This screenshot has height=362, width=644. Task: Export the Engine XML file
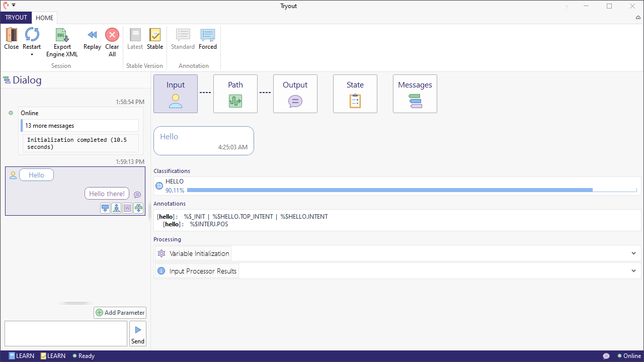click(62, 35)
